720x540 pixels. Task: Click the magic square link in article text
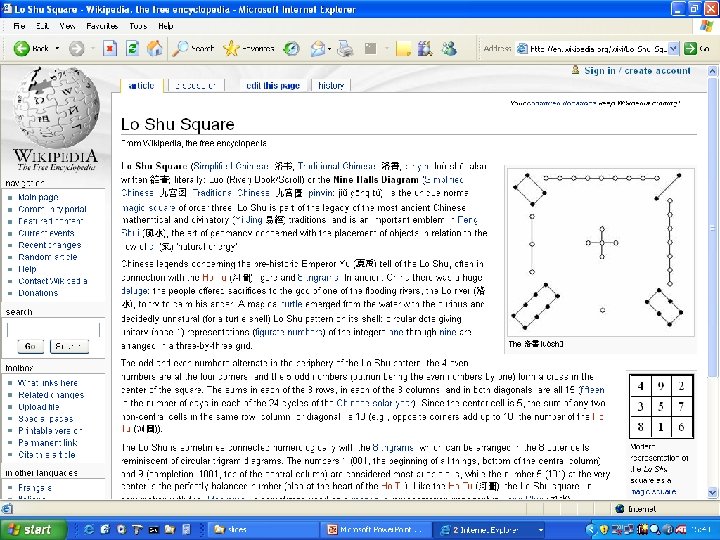[x=148, y=207]
